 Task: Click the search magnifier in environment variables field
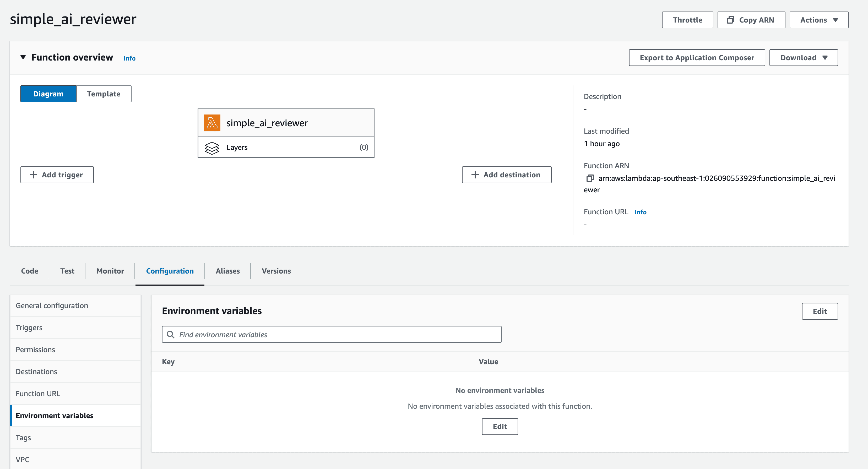pos(171,334)
